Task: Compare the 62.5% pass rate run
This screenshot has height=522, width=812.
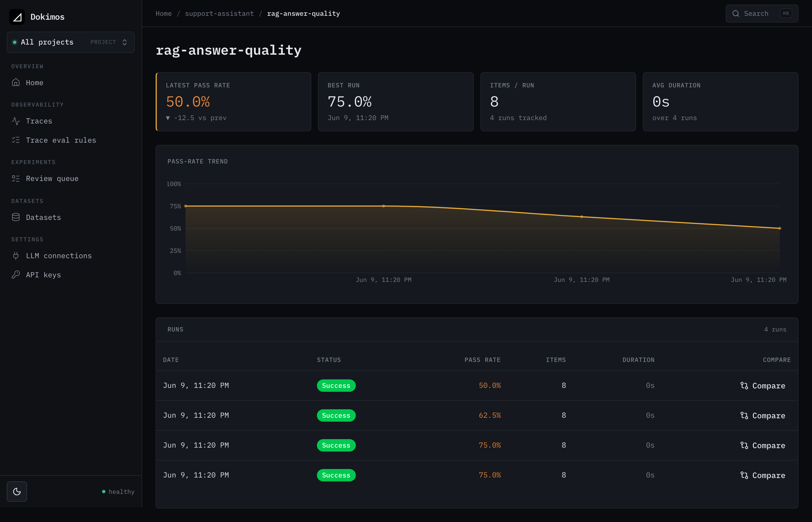Action: click(x=762, y=415)
